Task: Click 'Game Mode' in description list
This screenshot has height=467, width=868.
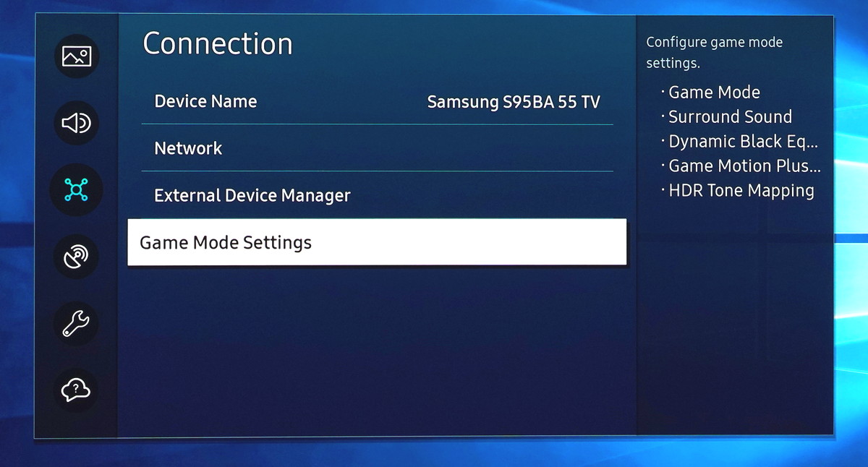Action: (x=714, y=93)
